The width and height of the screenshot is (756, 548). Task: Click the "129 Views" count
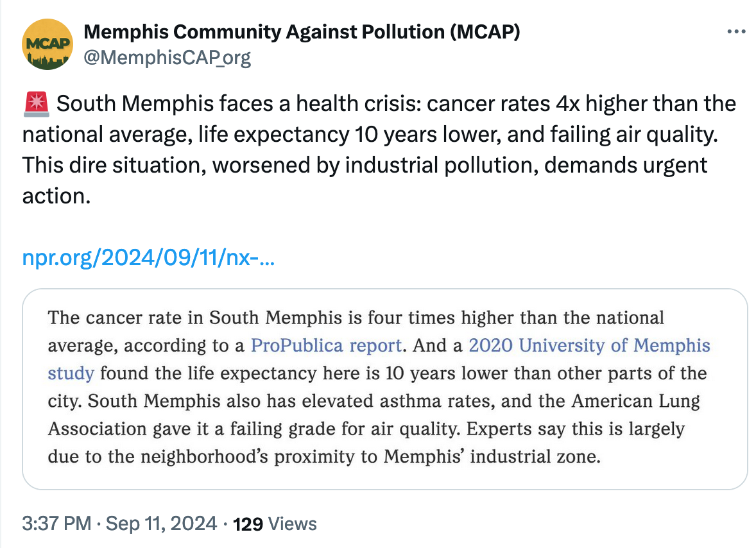(x=275, y=524)
